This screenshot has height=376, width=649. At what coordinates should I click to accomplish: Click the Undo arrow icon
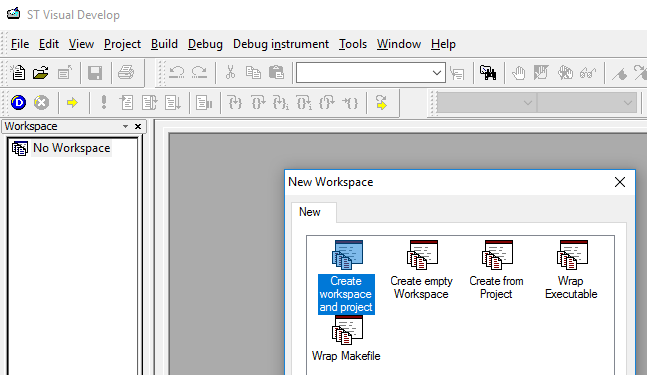click(x=177, y=73)
